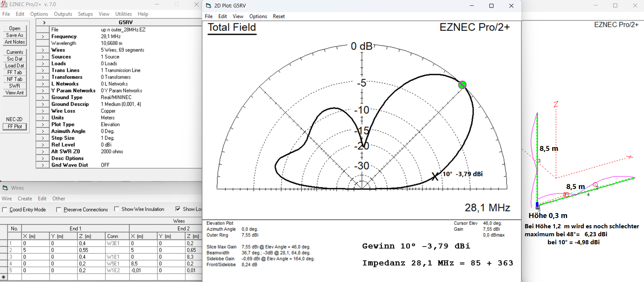Click the '2000 ohms' Alt SWR Z0 value
The height and width of the screenshot is (282, 644).
coord(112,152)
